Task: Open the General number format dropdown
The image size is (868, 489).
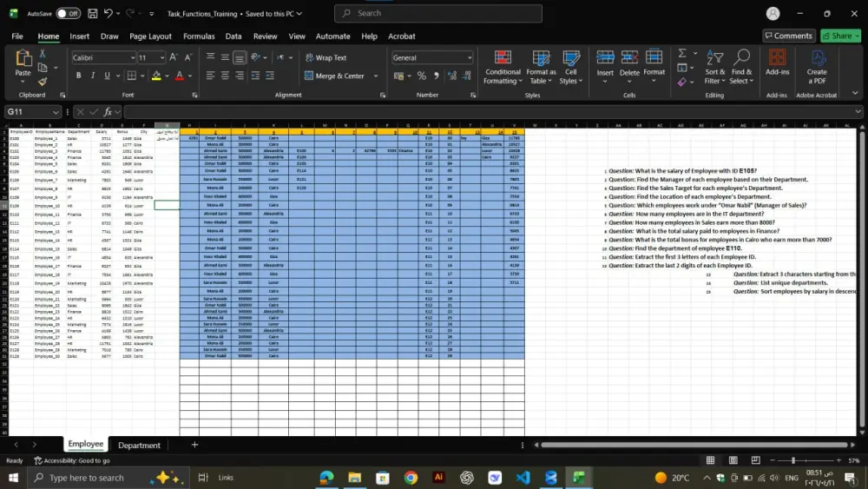Action: click(470, 57)
